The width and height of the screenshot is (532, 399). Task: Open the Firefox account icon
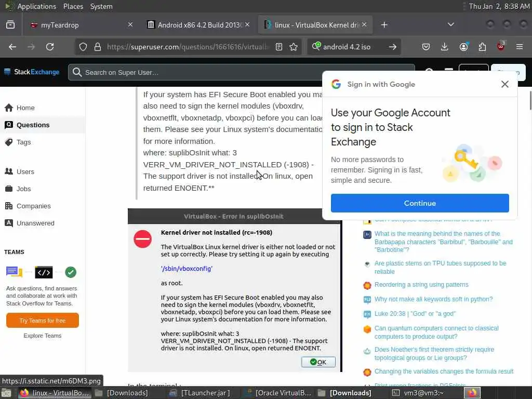[x=463, y=47]
